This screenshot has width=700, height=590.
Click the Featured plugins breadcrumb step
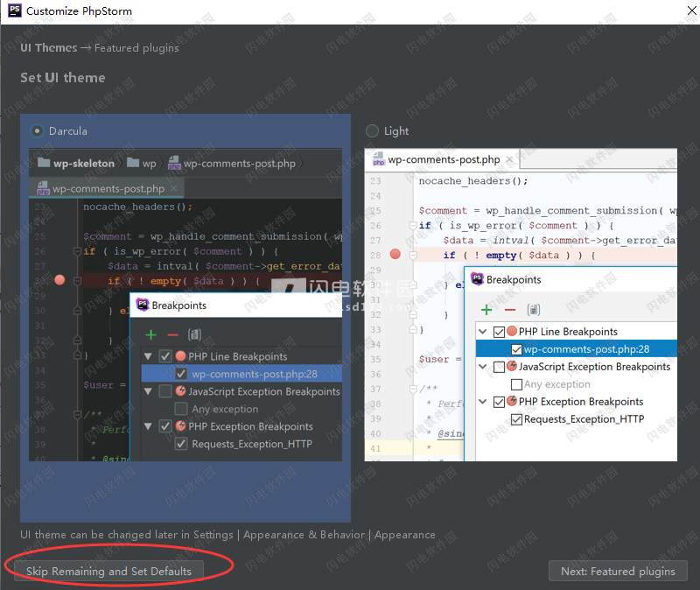136,48
